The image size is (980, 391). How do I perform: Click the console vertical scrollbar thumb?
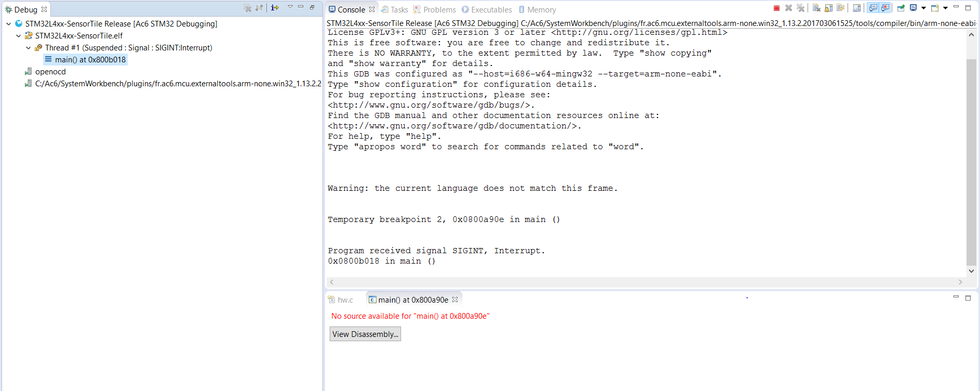click(971, 161)
